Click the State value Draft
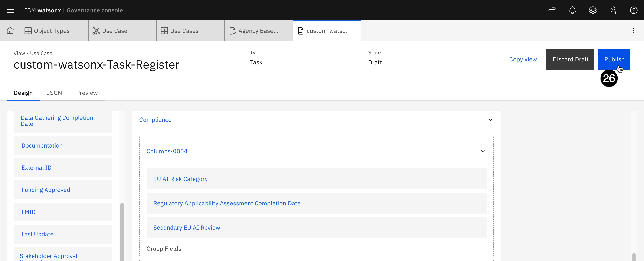This screenshot has width=644, height=261. (x=375, y=62)
